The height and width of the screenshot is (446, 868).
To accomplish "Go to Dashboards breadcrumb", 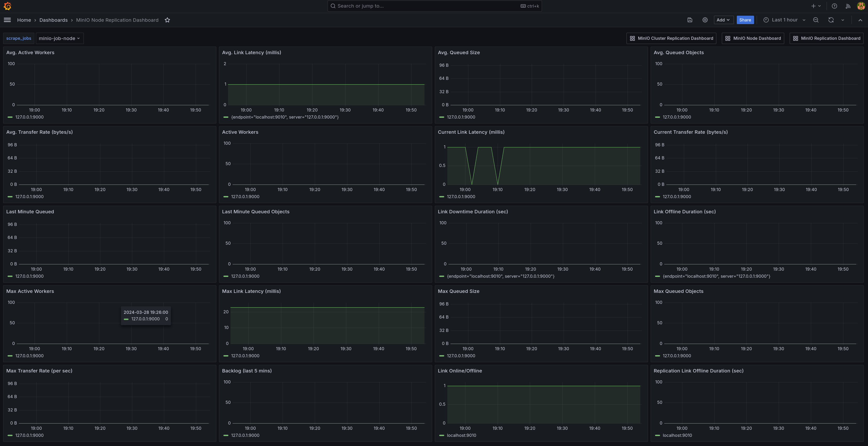I will point(53,20).
